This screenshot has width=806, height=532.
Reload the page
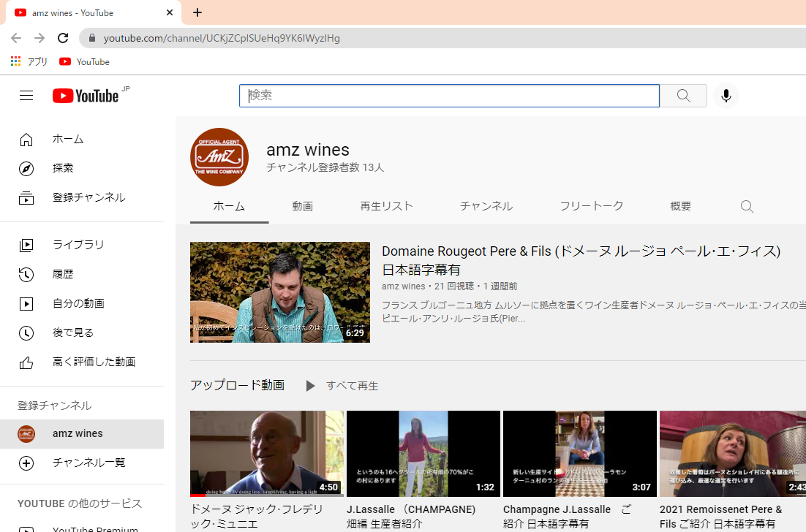tap(63, 38)
